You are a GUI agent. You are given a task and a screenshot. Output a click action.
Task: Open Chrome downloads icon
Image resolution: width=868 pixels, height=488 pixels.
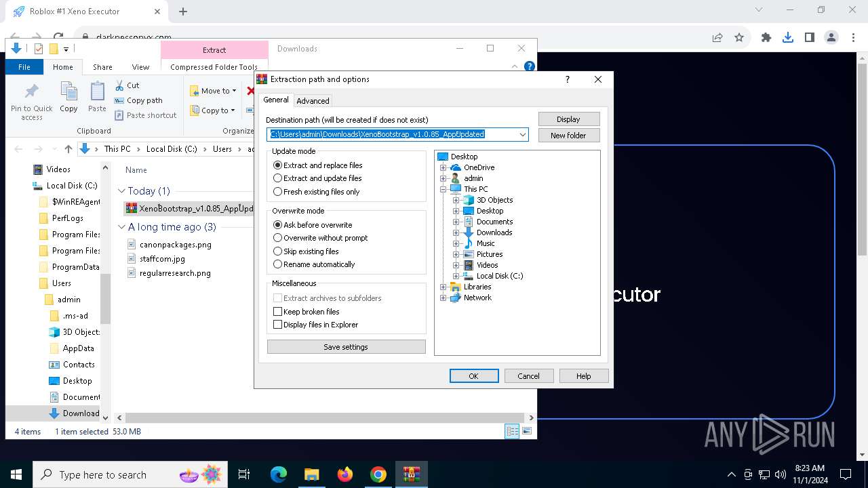[788, 38]
